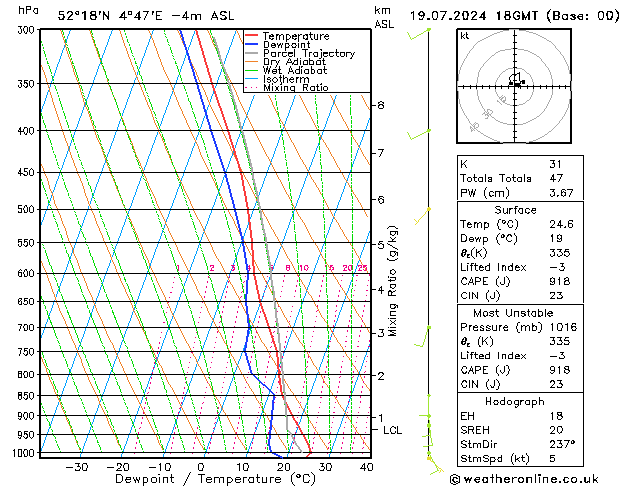Click the StmDir value 237°
The image size is (629, 486).
(562, 444)
